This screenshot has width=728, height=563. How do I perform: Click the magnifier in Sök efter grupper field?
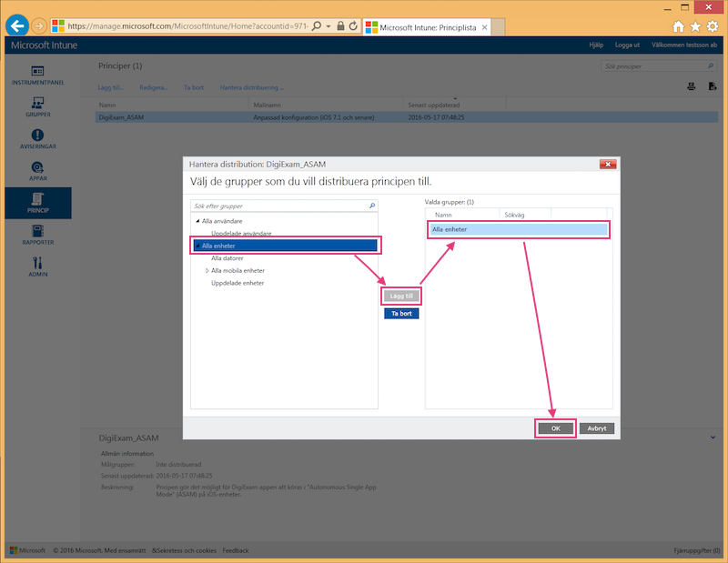pyautogui.click(x=372, y=206)
